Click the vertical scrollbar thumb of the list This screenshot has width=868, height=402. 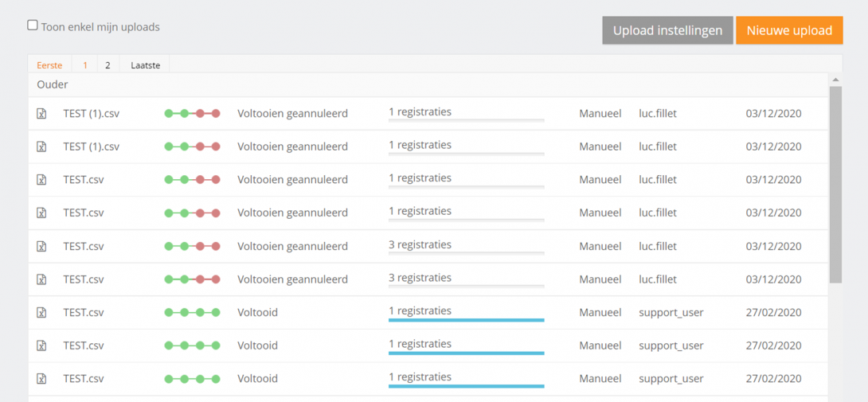[x=835, y=183]
